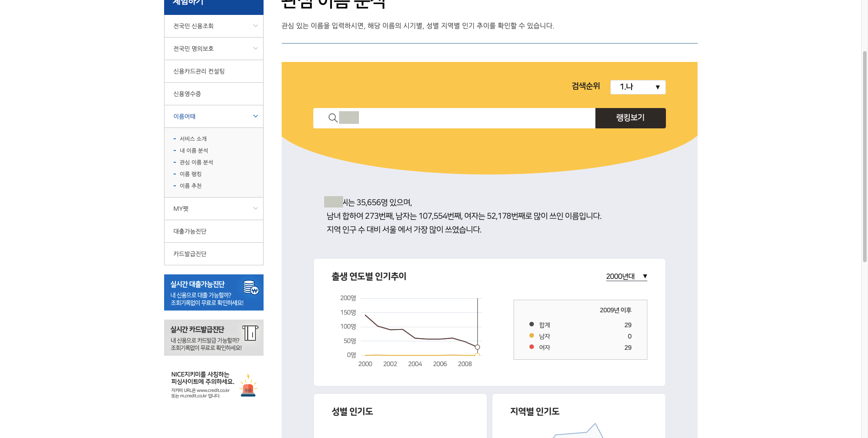The height and width of the screenshot is (438, 868).
Task: Click the yellow 남자 legend dot
Action: point(532,335)
